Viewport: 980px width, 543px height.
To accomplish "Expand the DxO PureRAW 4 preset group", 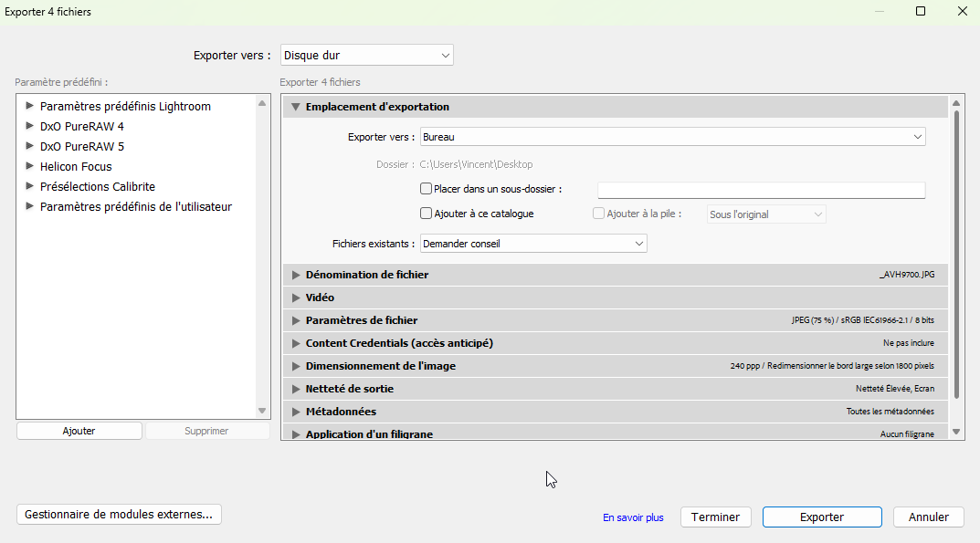I will point(28,126).
